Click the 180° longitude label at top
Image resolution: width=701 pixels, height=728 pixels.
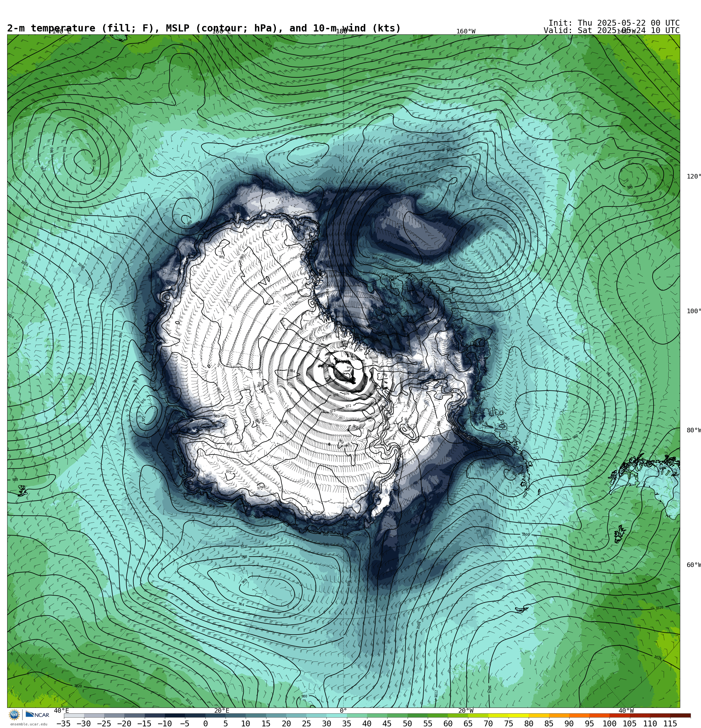[343, 31]
